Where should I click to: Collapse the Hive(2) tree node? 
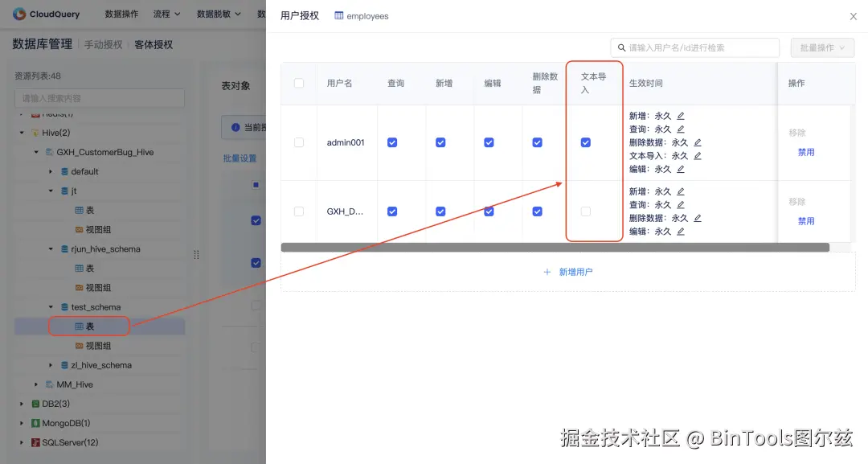(22, 133)
